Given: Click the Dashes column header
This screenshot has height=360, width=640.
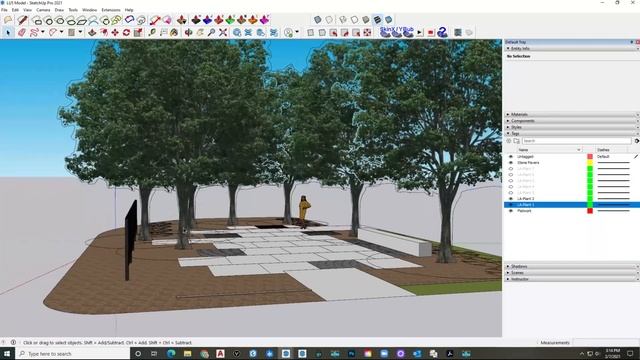Looking at the screenshot, I should click(612, 150).
